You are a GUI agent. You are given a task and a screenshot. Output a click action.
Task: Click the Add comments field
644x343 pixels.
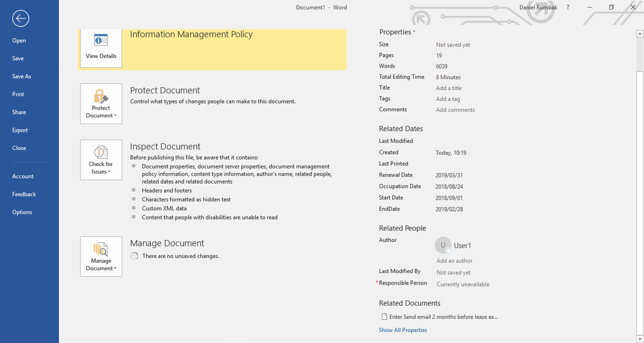point(455,110)
